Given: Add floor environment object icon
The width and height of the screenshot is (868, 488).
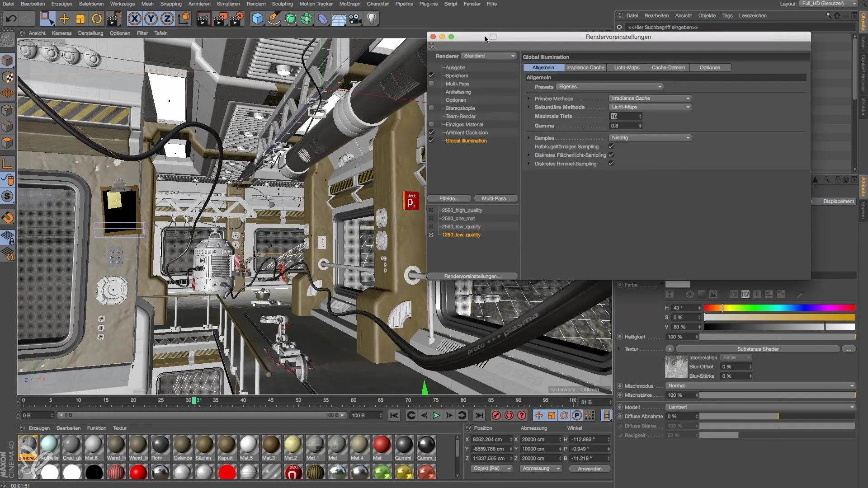Looking at the screenshot, I should pos(339,19).
